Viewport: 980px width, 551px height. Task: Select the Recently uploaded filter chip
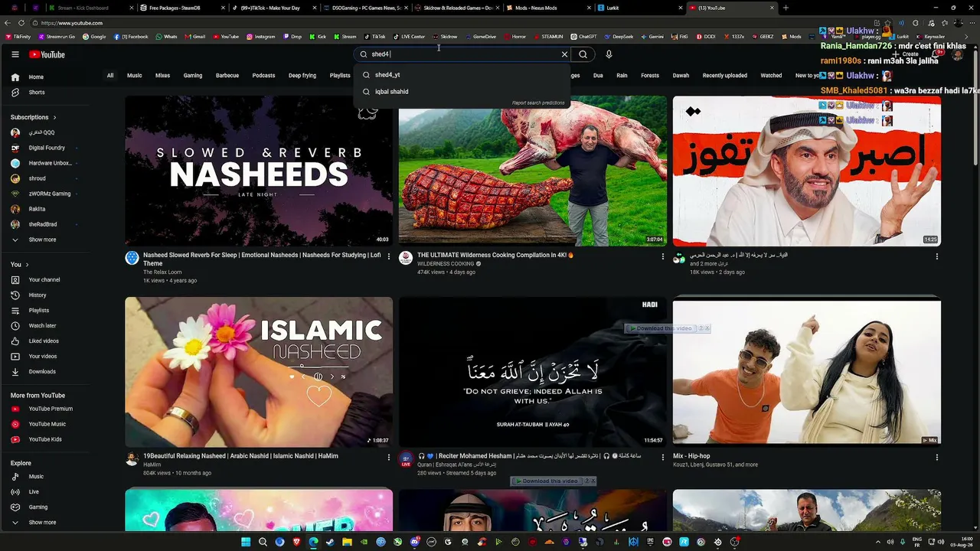click(x=725, y=76)
